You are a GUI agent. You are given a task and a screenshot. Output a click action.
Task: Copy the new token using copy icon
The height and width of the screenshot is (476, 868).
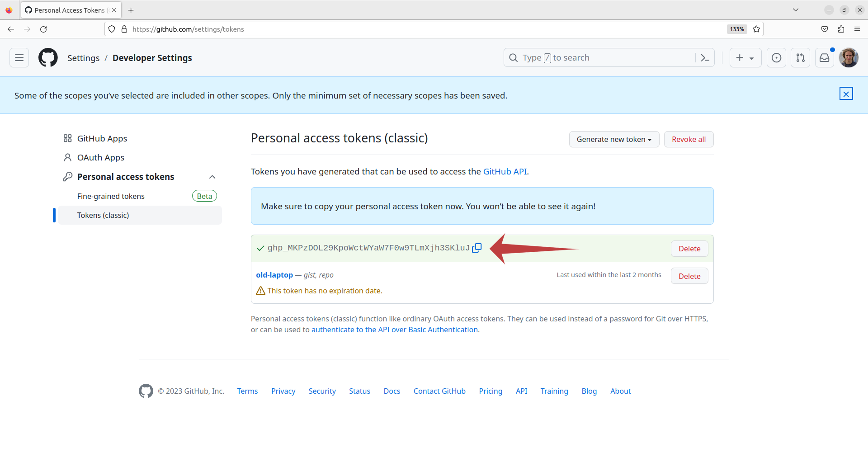(x=477, y=248)
